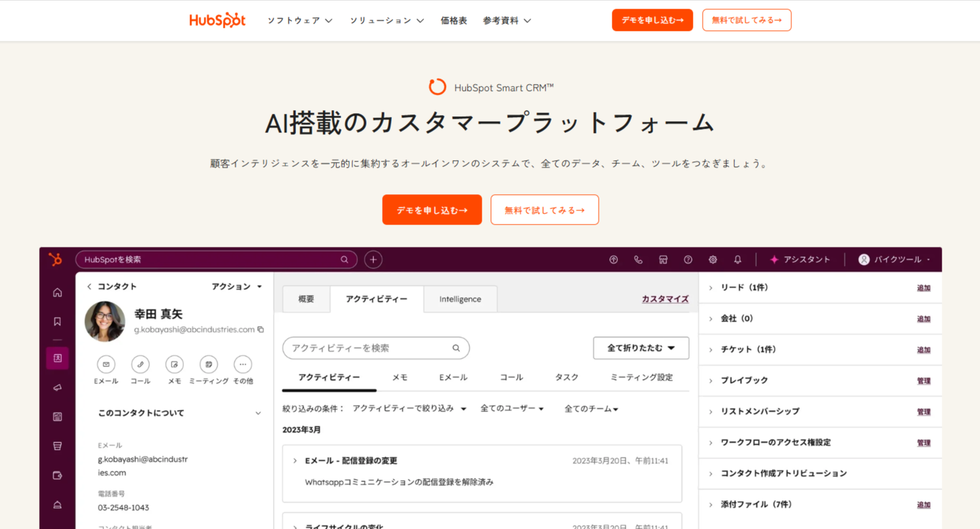Click the plus create button beside search
980x529 pixels.
tap(373, 260)
